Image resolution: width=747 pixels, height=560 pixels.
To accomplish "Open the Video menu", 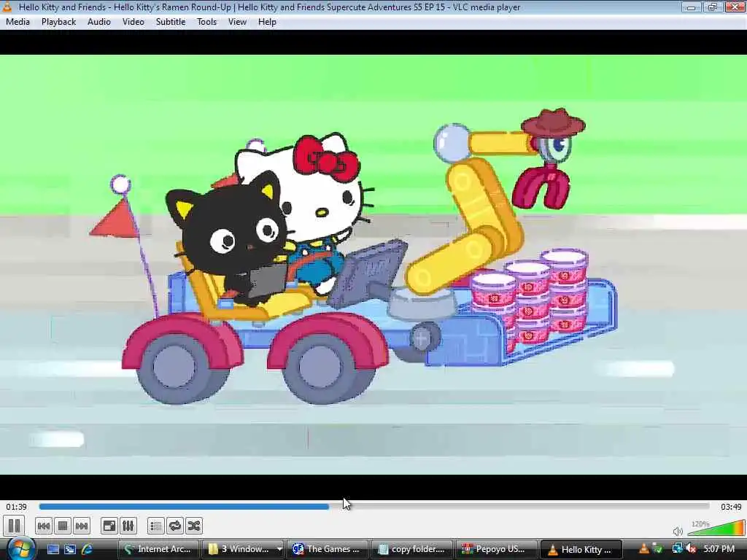I will [x=133, y=22].
